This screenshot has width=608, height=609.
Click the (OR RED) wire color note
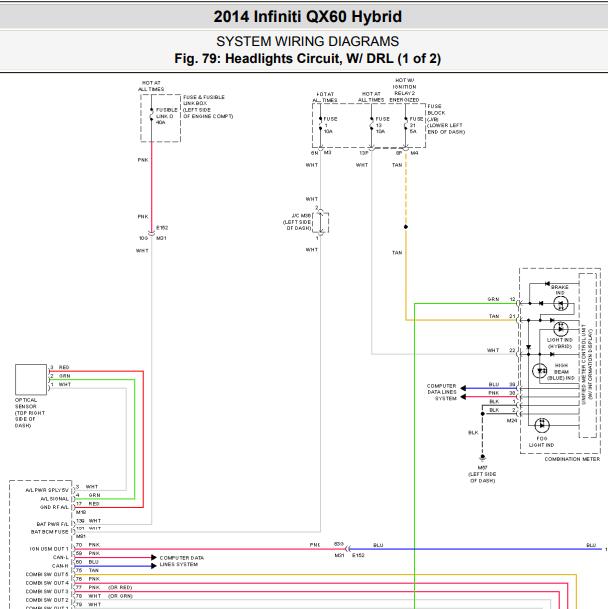120,587
